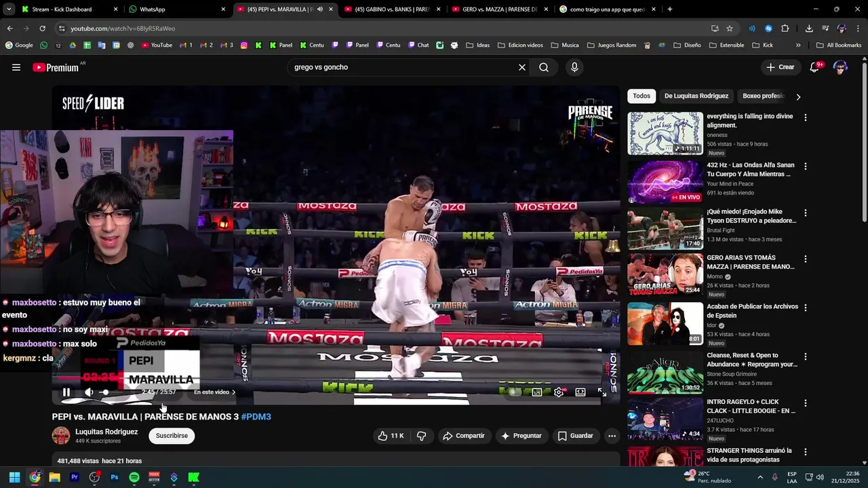
Task: Open the Chrome extensions puzzle icon
Action: click(x=785, y=28)
